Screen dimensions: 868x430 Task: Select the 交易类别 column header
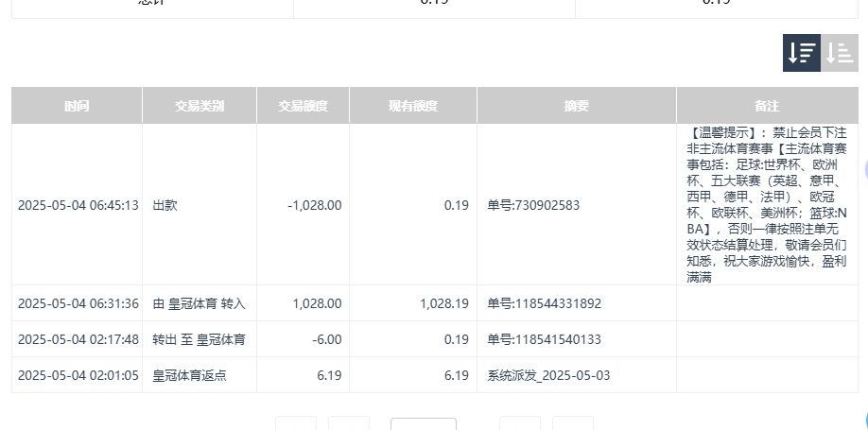[x=200, y=106]
